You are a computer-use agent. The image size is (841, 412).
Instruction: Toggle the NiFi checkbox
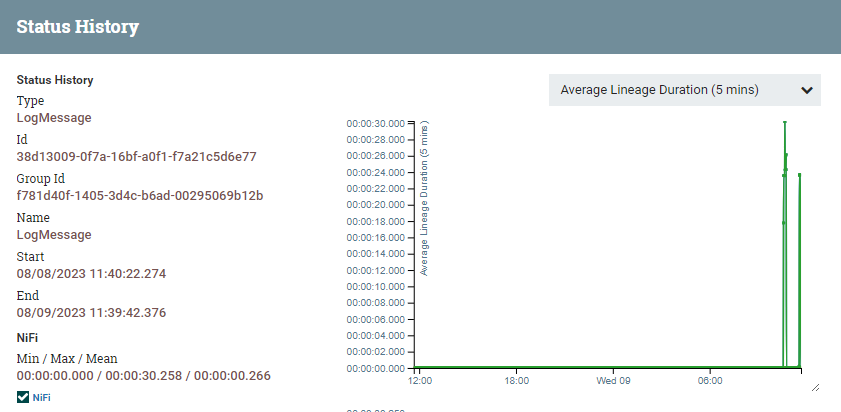23,397
